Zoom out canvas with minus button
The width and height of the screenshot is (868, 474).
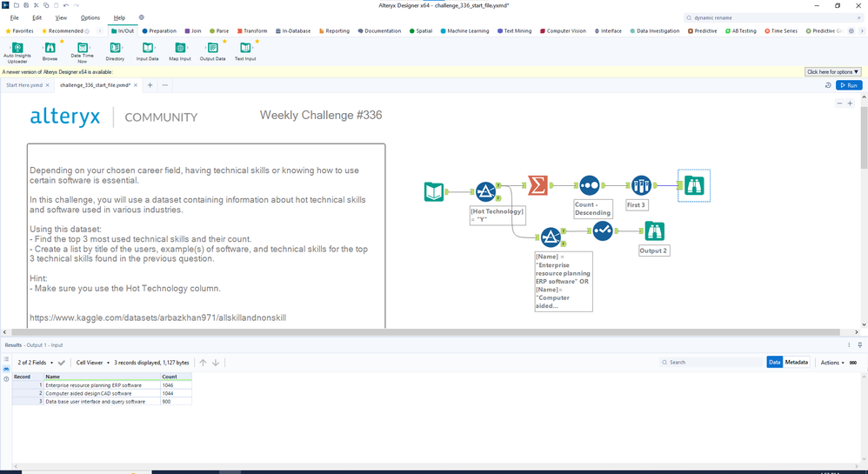click(x=839, y=103)
